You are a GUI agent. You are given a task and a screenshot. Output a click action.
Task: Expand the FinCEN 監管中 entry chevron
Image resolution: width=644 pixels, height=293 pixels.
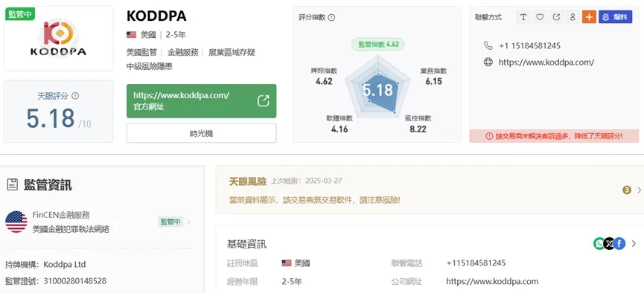[189, 222]
